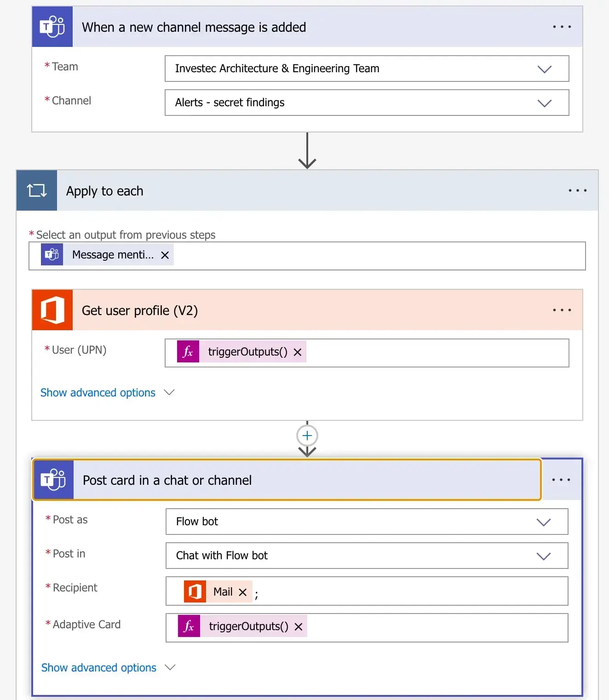The image size is (609, 700).
Task: Open the Get user profile three-dot menu
Action: pos(562,310)
